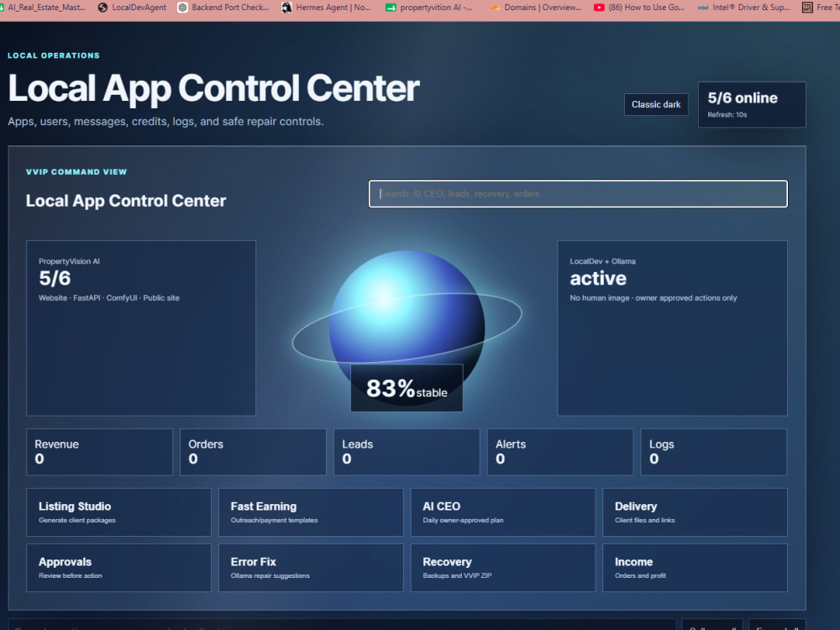Click the Domains Overview cloud favicon
This screenshot has height=630, width=840.
click(495, 8)
